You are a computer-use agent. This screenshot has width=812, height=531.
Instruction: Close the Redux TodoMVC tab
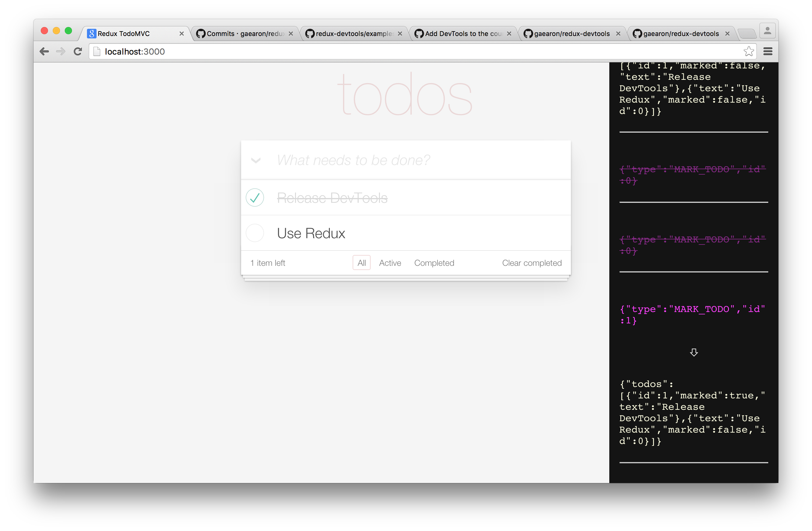181,34
